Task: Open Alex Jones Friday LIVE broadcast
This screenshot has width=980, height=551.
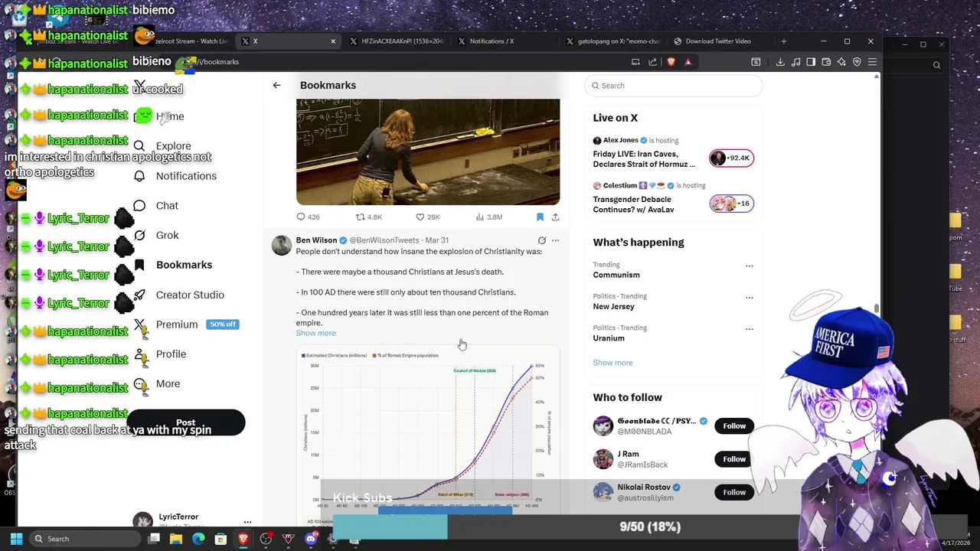Action: [x=673, y=153]
